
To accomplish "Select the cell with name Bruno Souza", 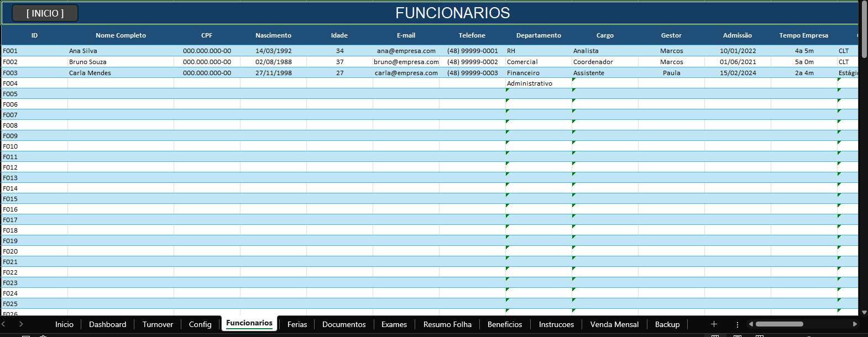I will tap(121, 62).
